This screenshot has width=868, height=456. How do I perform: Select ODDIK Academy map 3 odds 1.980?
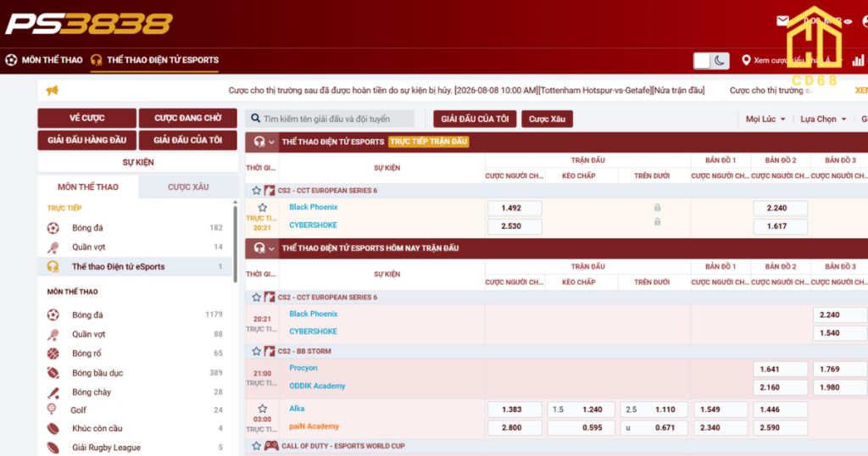click(x=840, y=387)
